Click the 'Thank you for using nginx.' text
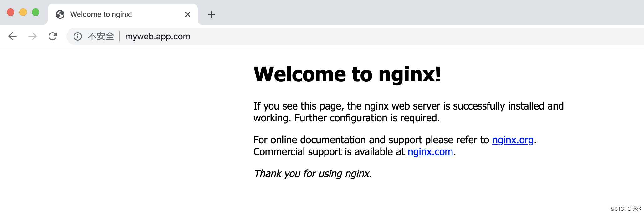 (x=313, y=174)
